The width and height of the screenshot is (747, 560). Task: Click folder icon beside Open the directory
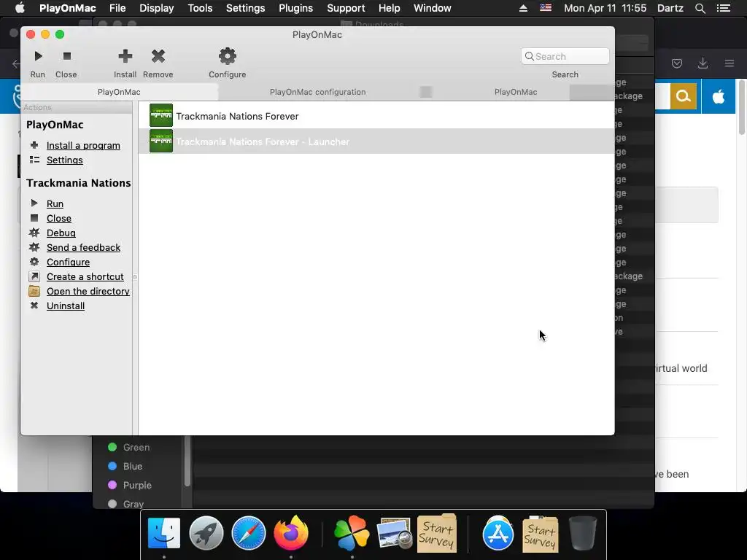coord(34,291)
